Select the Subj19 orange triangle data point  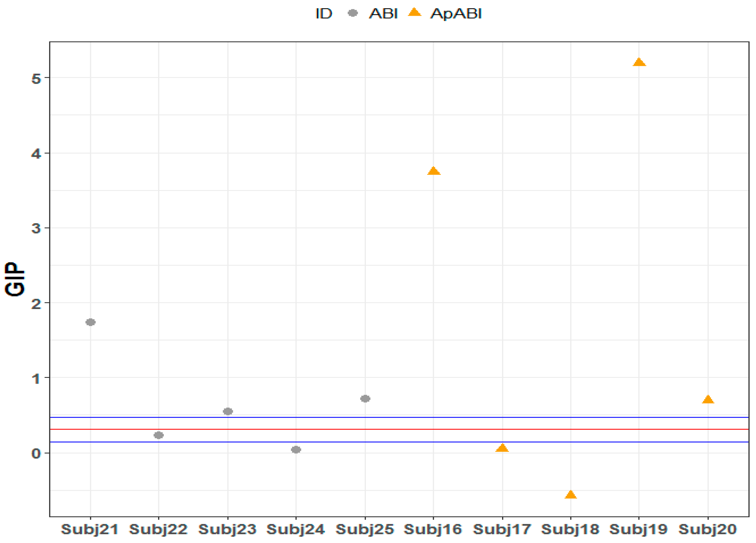(x=639, y=62)
